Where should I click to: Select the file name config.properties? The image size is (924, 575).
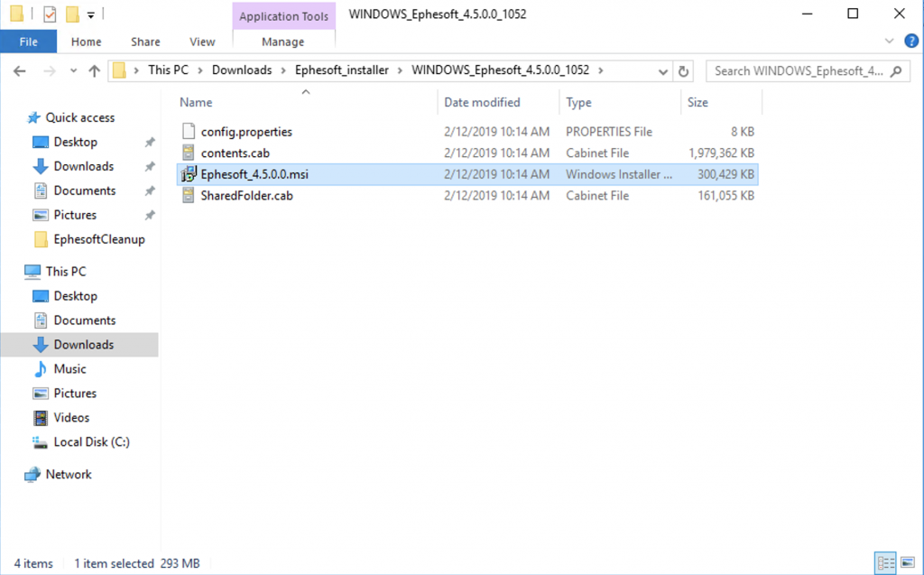click(x=246, y=132)
